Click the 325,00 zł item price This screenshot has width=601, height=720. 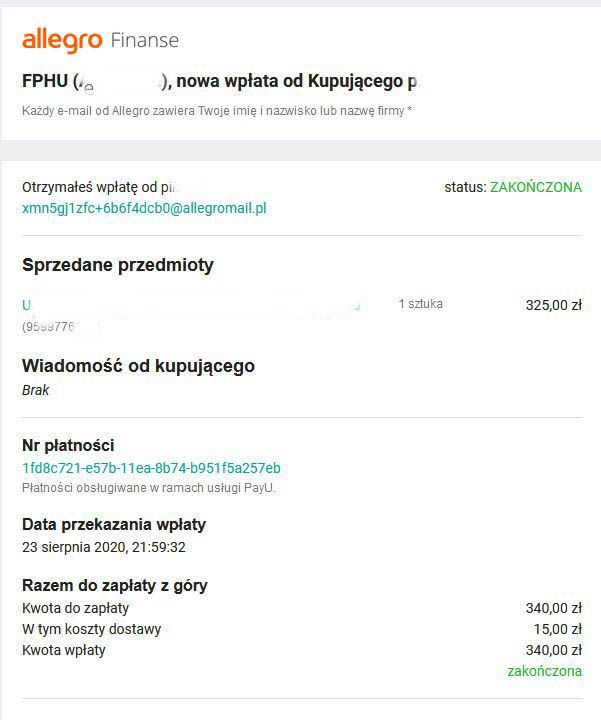pyautogui.click(x=553, y=305)
